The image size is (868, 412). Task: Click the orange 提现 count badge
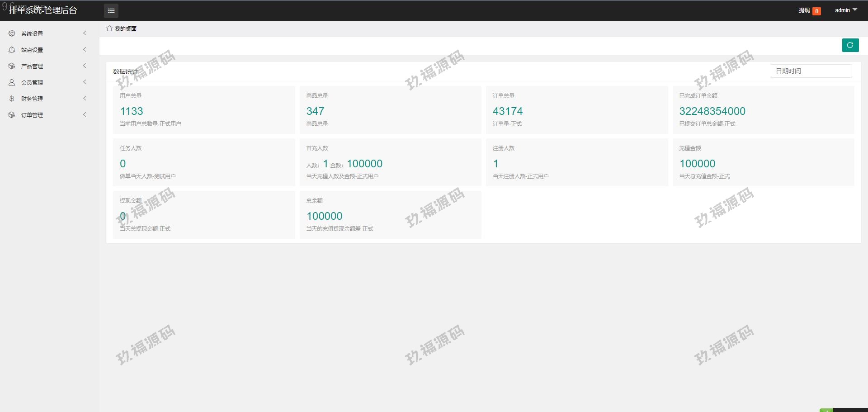816,11
